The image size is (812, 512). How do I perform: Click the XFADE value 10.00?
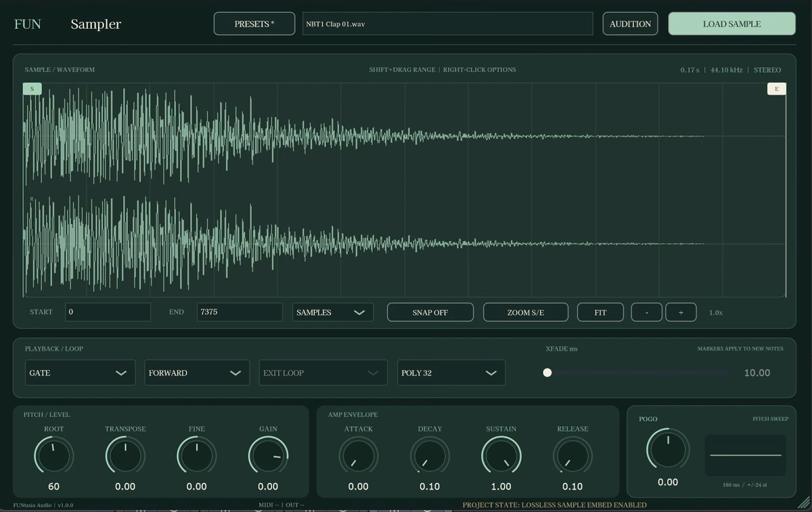point(757,372)
